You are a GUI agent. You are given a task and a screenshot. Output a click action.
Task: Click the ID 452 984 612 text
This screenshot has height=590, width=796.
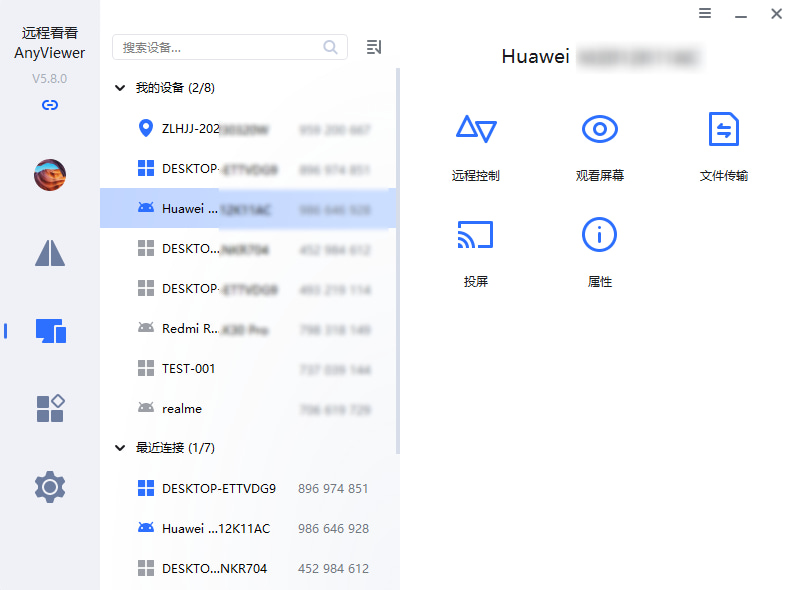[333, 568]
